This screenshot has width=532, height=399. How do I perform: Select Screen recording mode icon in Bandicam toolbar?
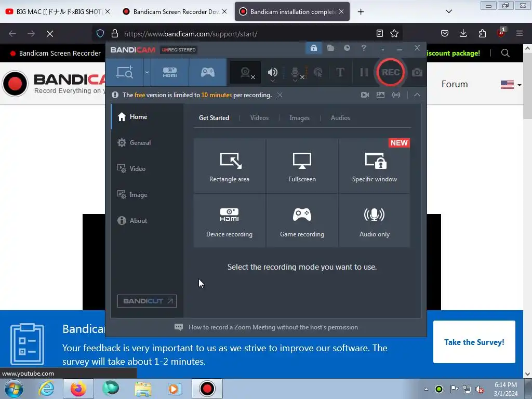125,72
